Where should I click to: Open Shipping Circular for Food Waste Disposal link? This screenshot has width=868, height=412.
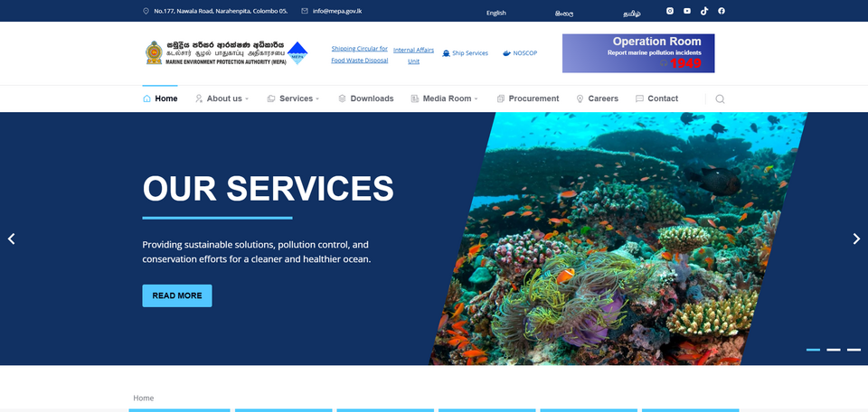pos(359,55)
